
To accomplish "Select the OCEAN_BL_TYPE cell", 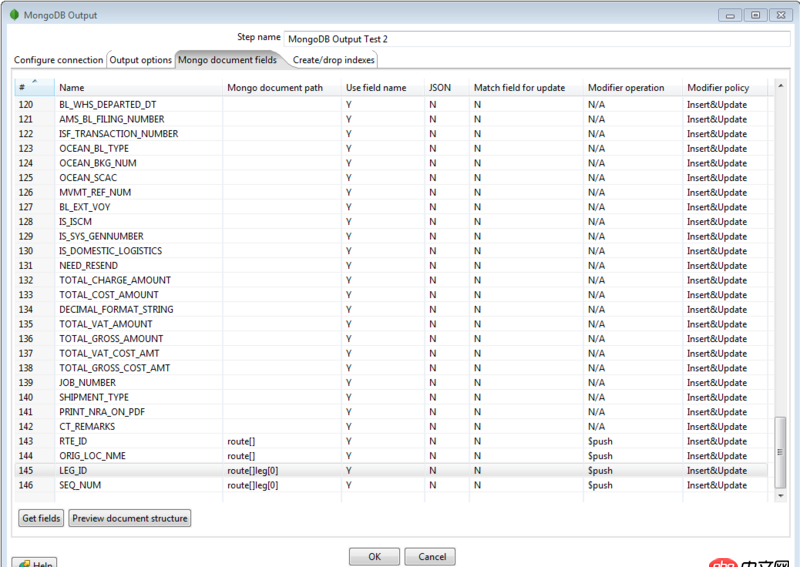I will tap(138, 149).
